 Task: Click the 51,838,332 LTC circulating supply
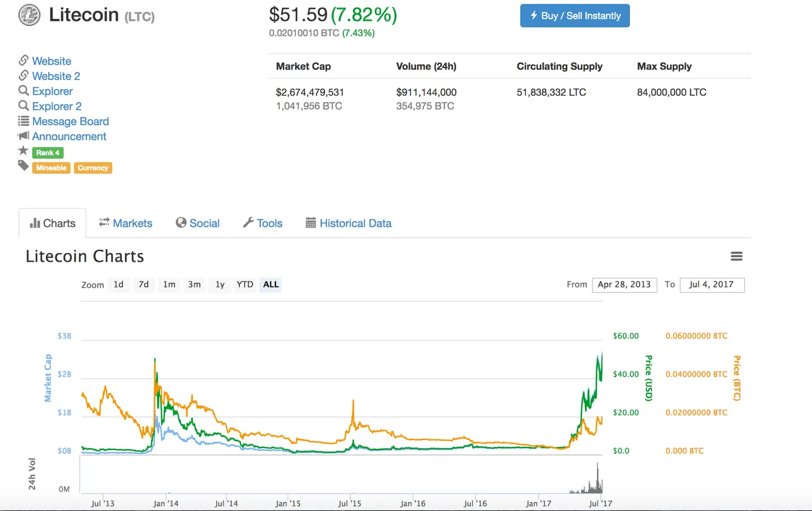tap(551, 93)
